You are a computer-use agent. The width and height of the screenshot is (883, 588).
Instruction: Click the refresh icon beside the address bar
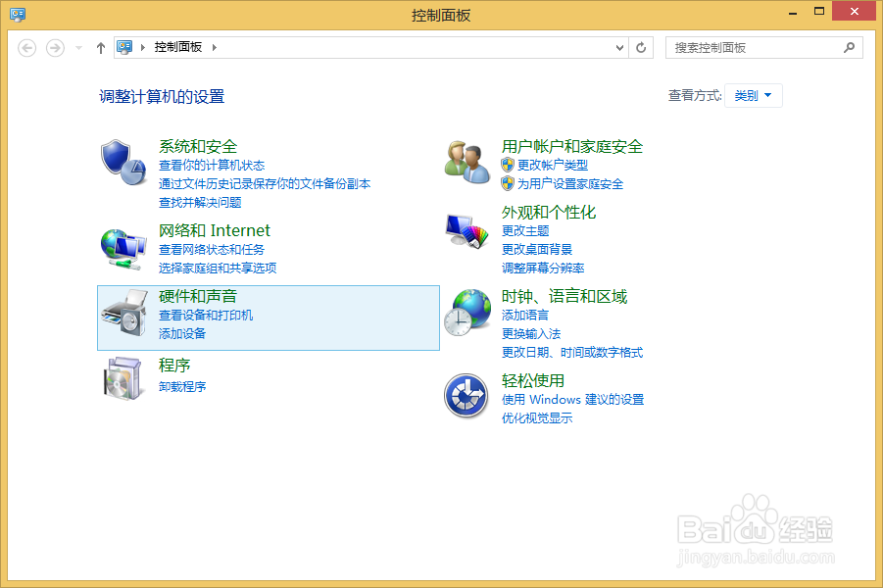click(x=642, y=47)
